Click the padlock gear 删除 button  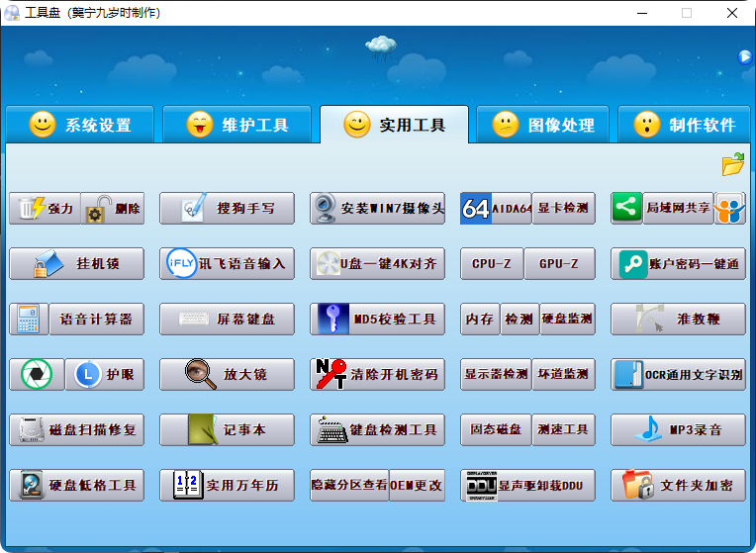point(113,209)
